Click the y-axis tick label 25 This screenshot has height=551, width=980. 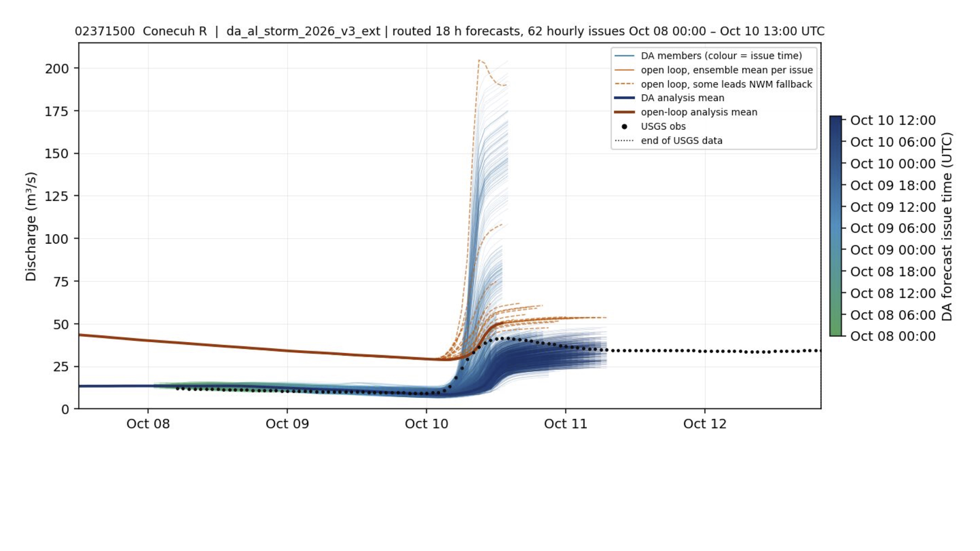pos(61,367)
